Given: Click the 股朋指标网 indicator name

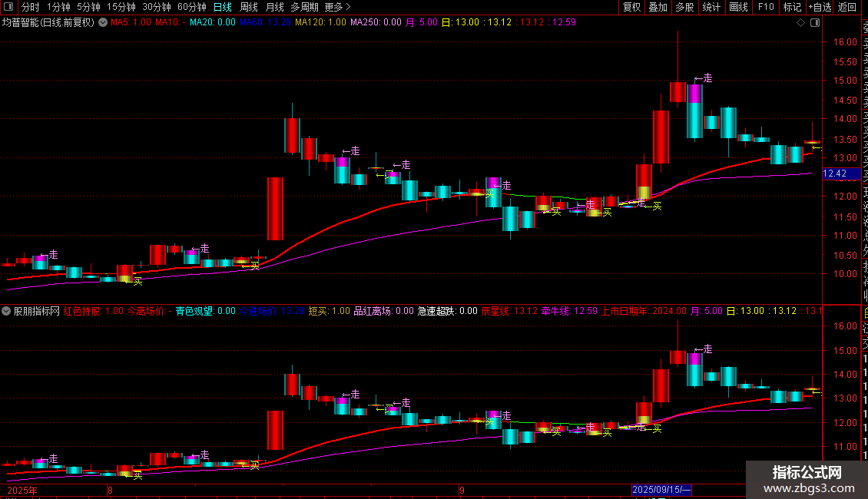Looking at the screenshot, I should (x=37, y=311).
